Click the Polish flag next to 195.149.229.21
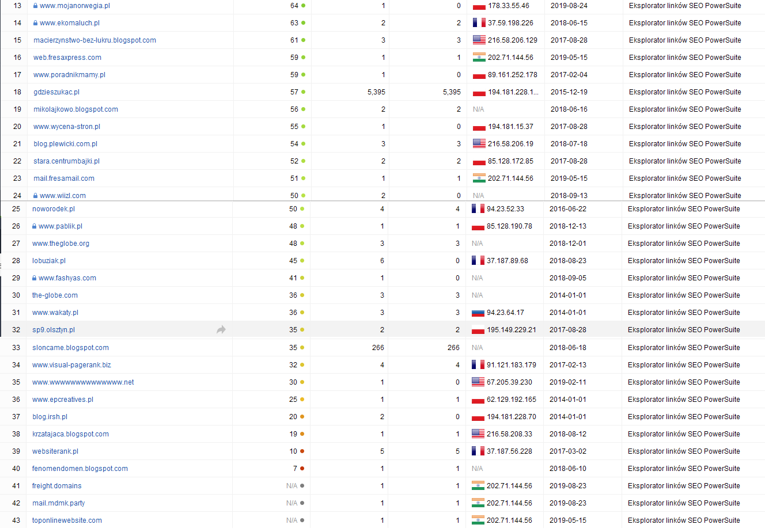The image size is (765, 532). [478, 330]
